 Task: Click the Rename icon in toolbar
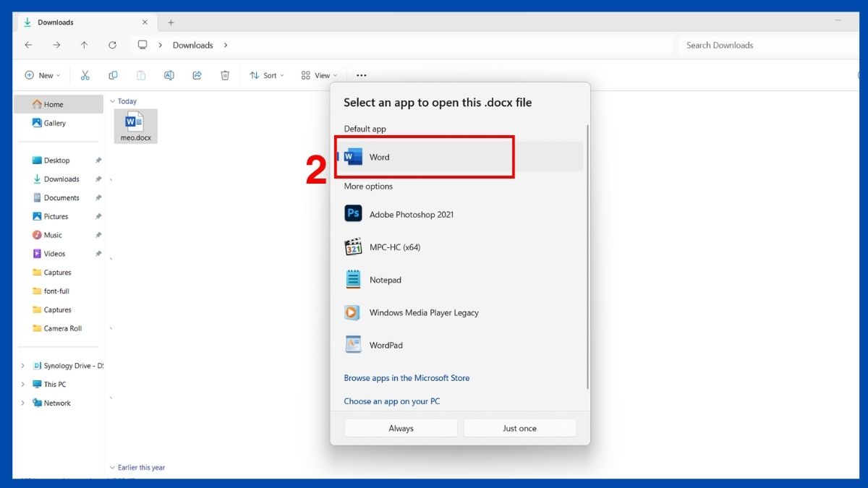[169, 75]
